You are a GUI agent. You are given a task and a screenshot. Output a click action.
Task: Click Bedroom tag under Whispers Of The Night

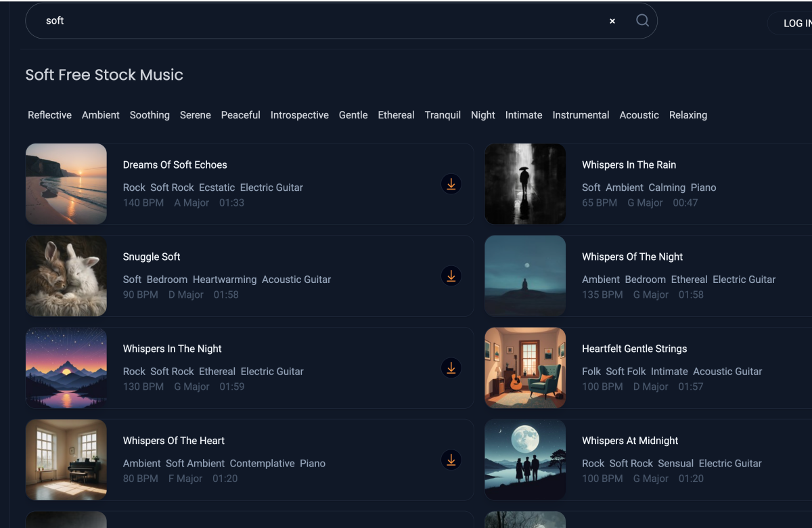point(646,280)
